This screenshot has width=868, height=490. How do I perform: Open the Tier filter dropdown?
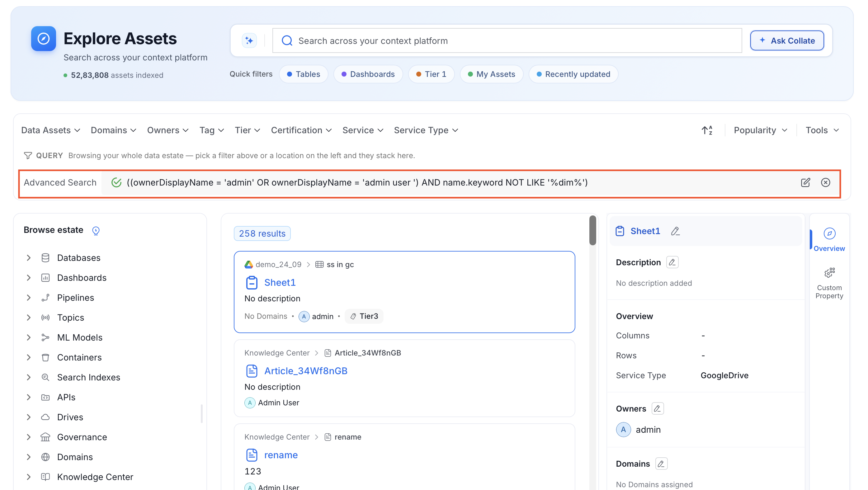[x=247, y=130]
